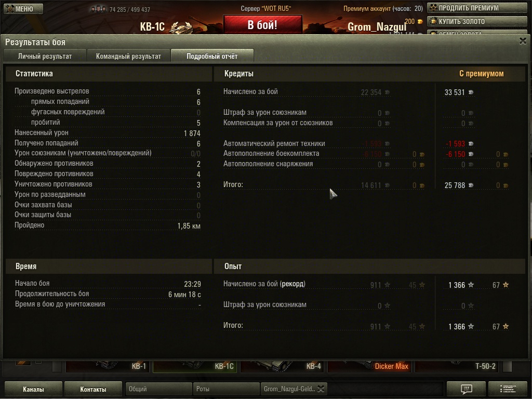
Task: Open the Роты chat tab
Action: (x=226, y=389)
